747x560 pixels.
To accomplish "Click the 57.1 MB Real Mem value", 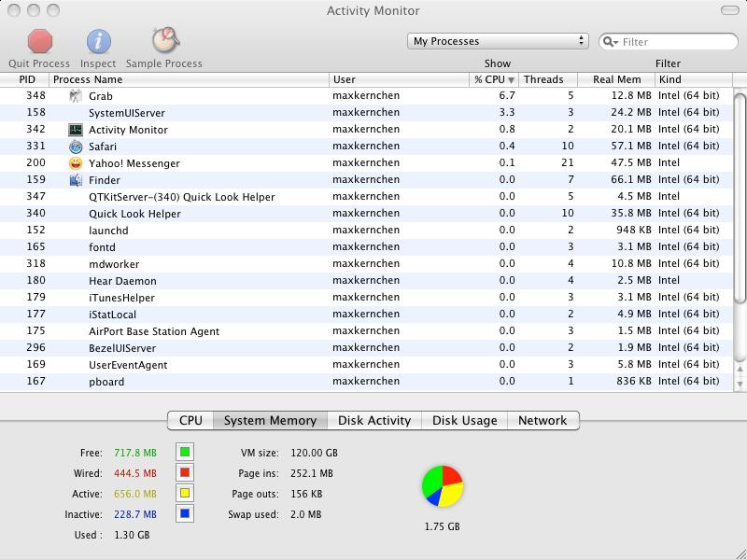I will click(631, 146).
